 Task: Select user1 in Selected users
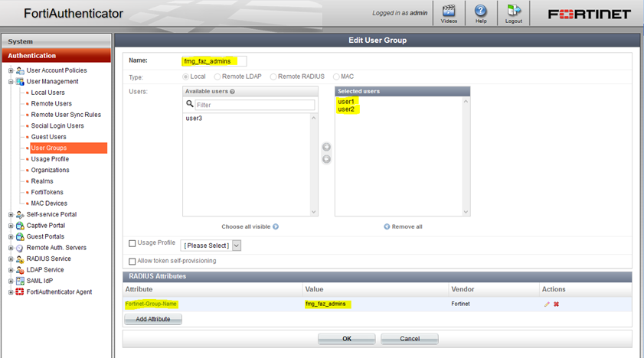point(346,102)
